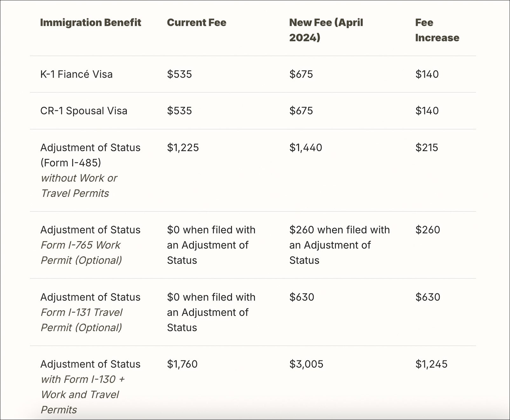Click 'Adjustment of Status (Form I-485)' text
Viewport: 510px width, 420px height.
click(90, 155)
